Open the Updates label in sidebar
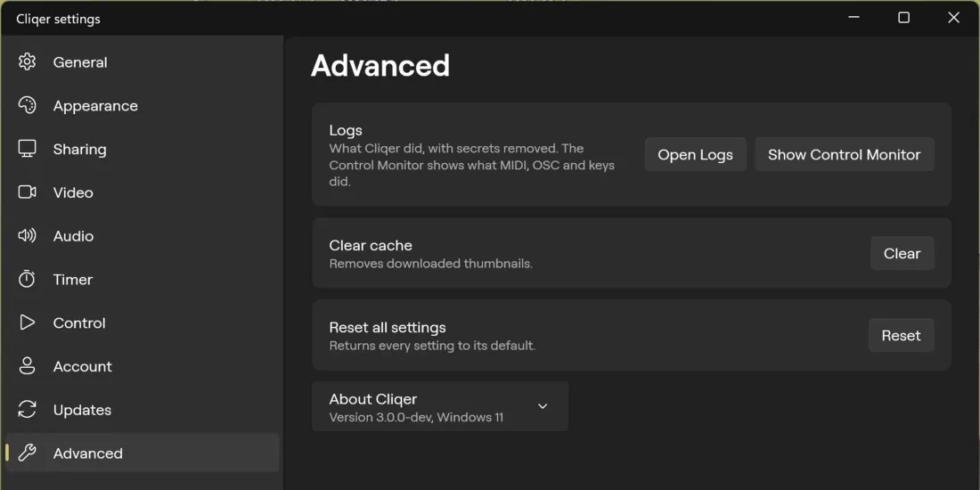 tap(83, 410)
